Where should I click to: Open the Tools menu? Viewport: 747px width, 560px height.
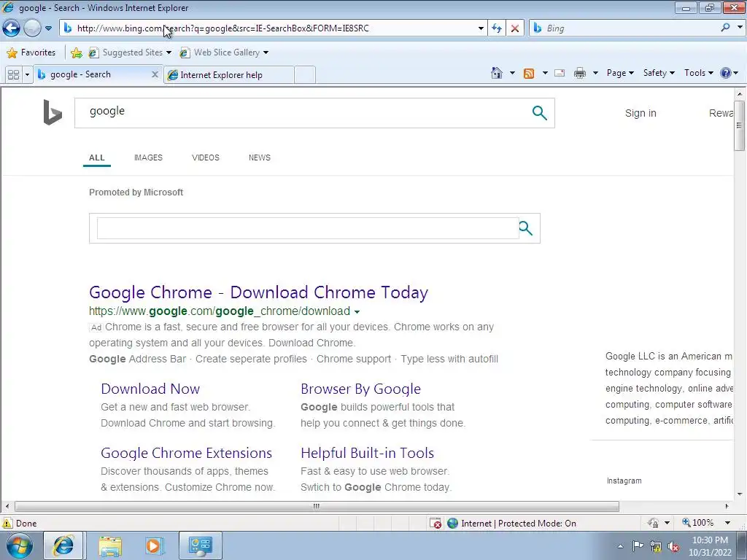pos(698,73)
